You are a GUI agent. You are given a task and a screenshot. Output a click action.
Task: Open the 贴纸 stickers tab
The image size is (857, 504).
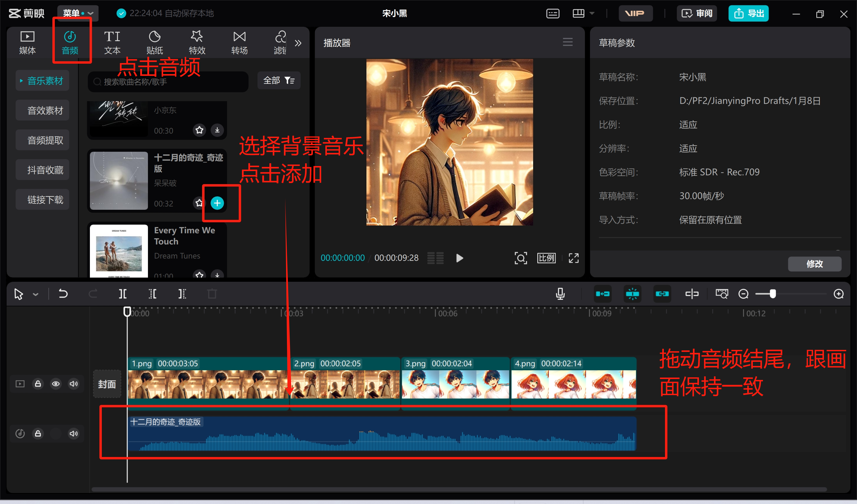(x=154, y=43)
